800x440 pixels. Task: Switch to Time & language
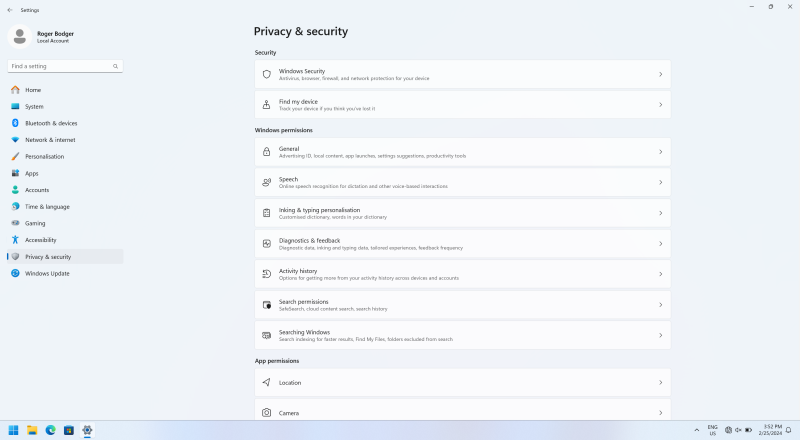pyautogui.click(x=65, y=206)
